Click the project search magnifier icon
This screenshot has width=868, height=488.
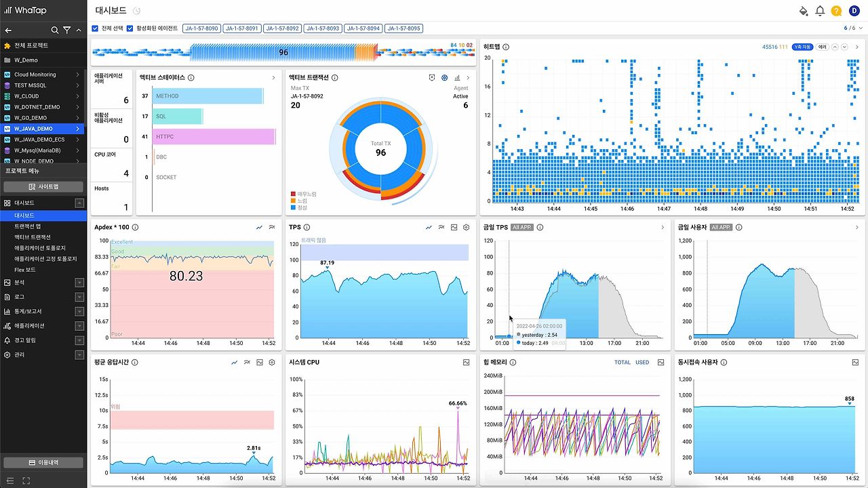pyautogui.click(x=55, y=30)
